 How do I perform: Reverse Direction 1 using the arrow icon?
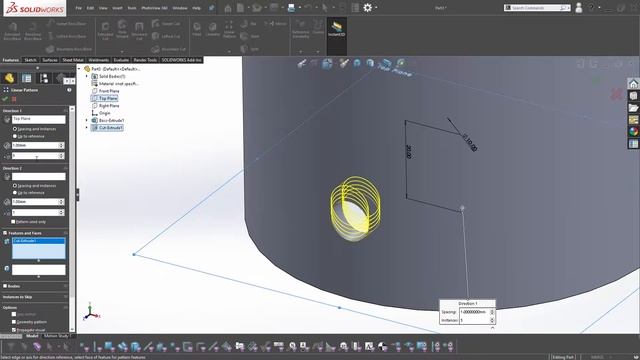pos(7,119)
